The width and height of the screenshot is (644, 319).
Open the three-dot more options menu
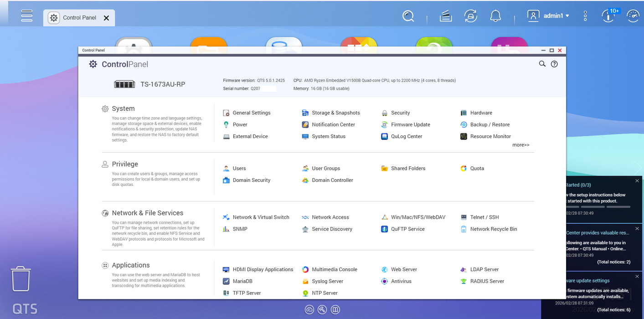(585, 16)
